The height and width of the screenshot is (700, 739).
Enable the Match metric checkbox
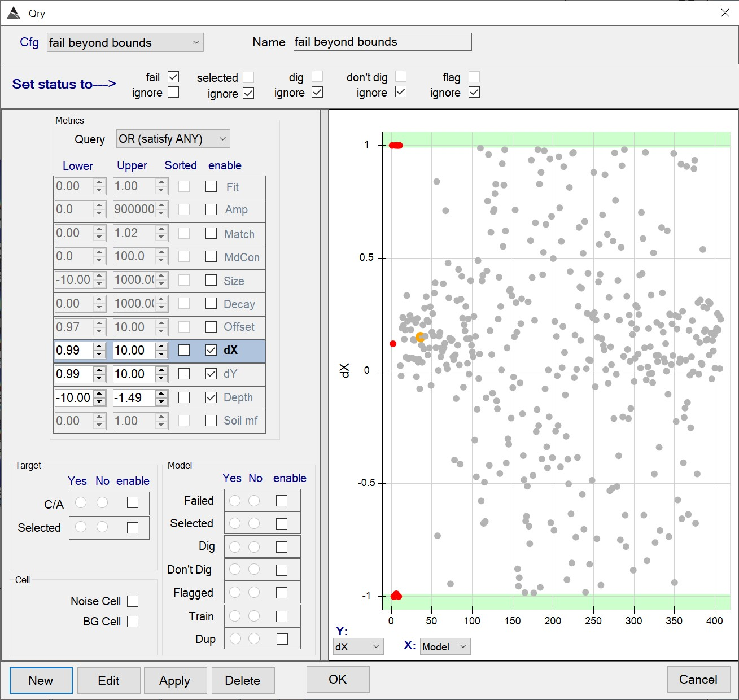[211, 233]
